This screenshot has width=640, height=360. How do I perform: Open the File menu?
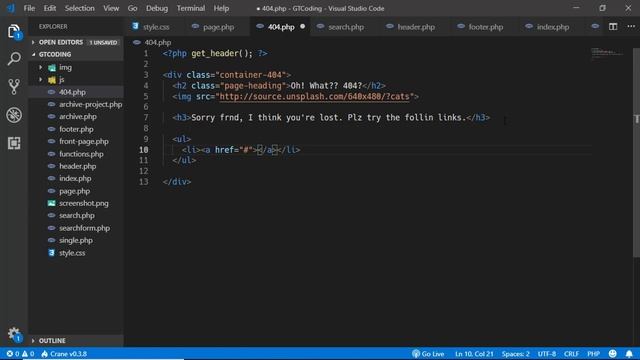click(x=29, y=8)
